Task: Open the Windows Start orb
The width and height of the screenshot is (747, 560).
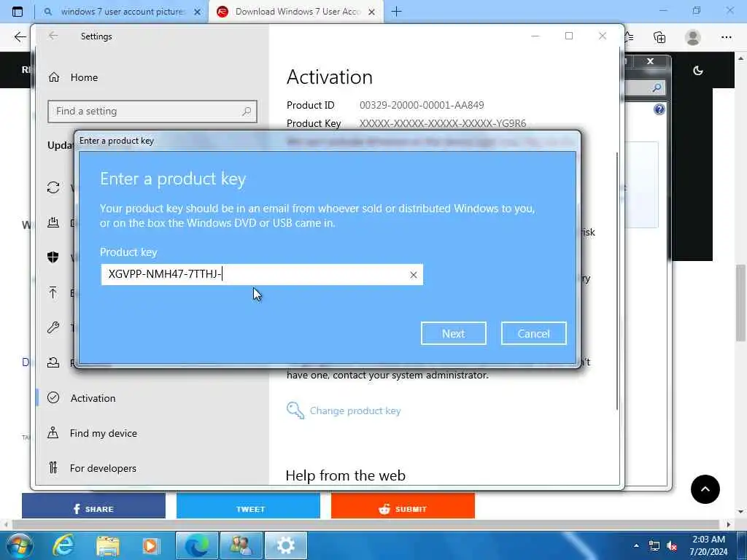Action: 20,545
